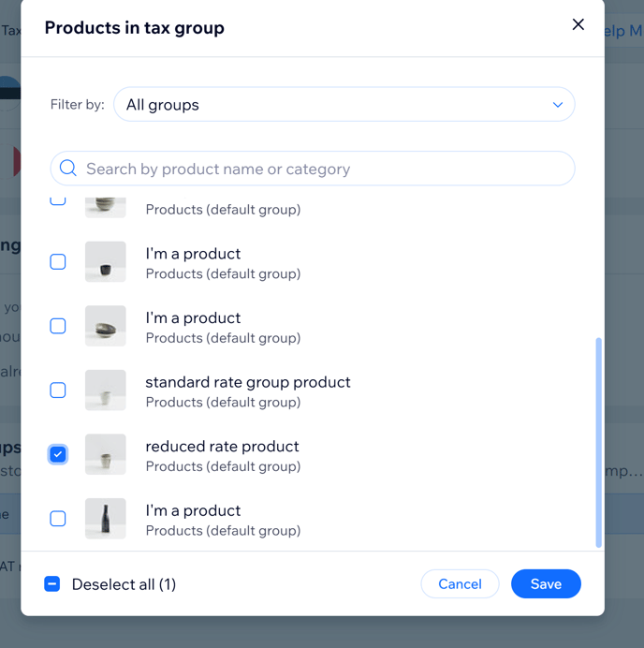
Task: Open the All groups filter dropdown
Action: (x=344, y=105)
